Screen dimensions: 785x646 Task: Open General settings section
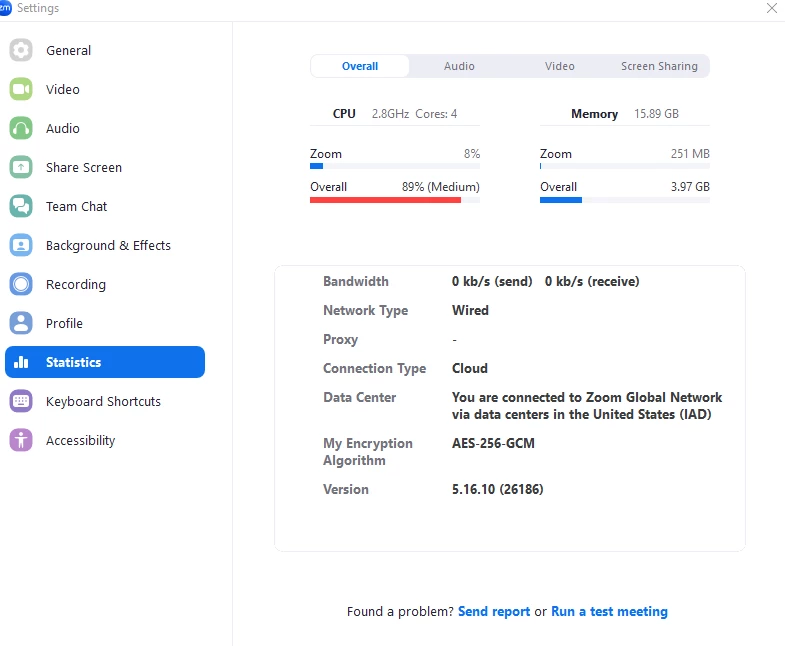pos(105,50)
